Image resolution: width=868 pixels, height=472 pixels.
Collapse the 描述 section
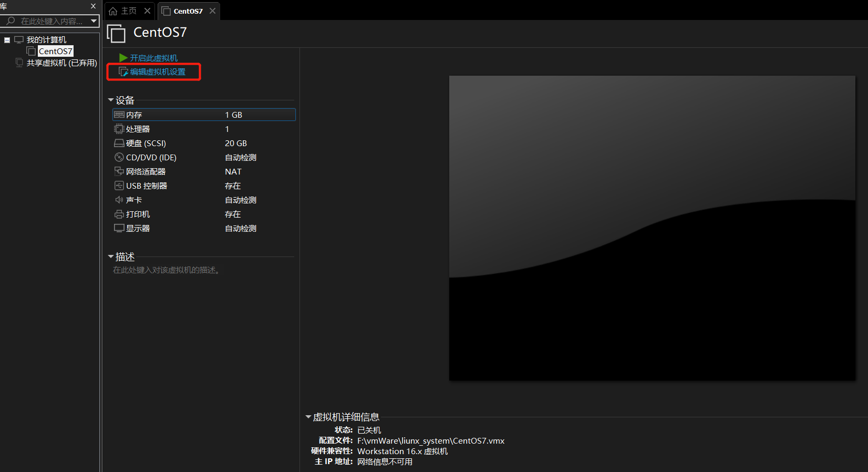click(x=110, y=256)
